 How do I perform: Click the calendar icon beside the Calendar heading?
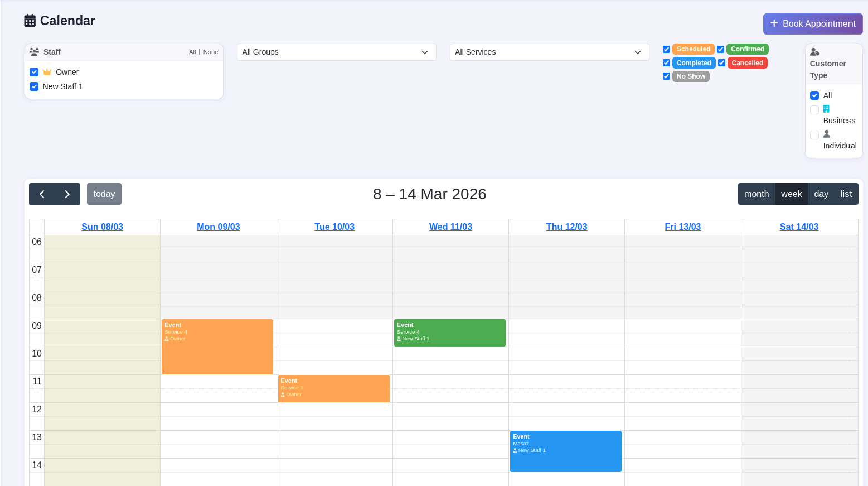29,20
